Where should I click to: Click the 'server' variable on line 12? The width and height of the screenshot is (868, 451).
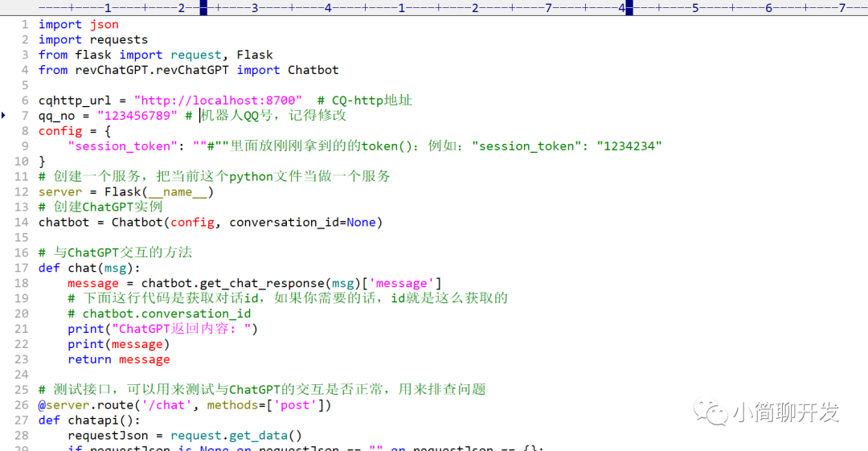(60, 191)
